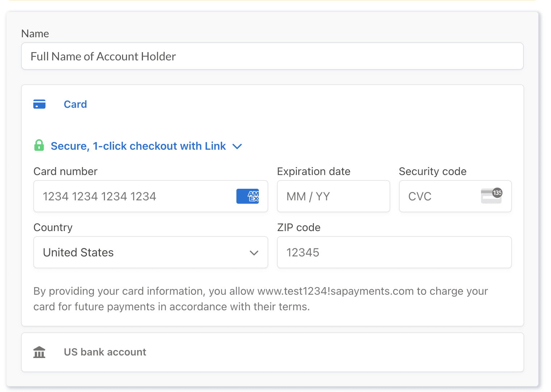Click the Country dropdown chevron arrow
551x392 pixels.
pos(254,253)
